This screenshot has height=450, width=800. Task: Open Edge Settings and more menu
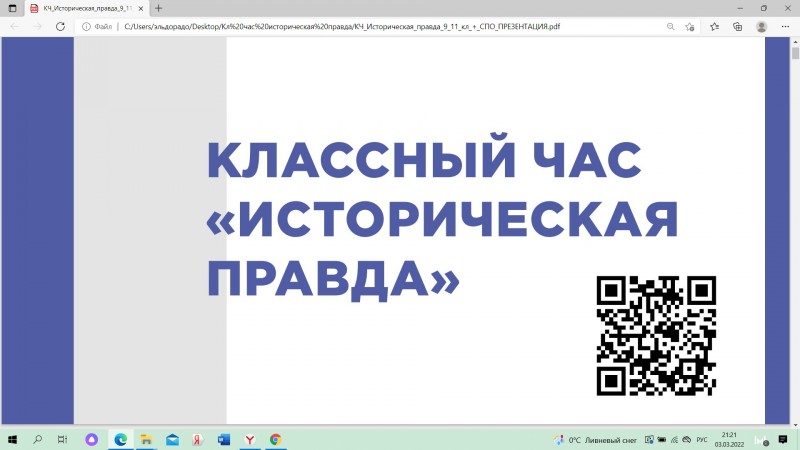click(785, 27)
